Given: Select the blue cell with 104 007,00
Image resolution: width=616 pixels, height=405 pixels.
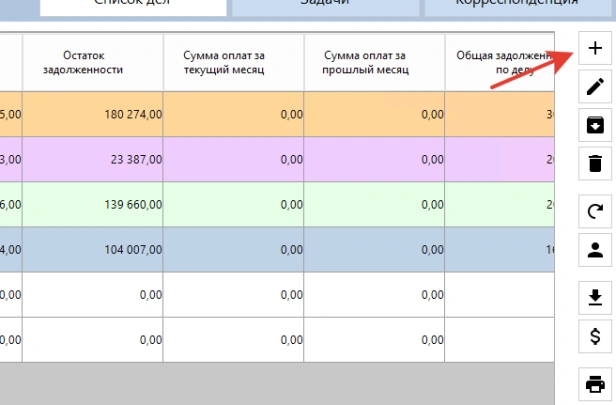Looking at the screenshot, I should point(93,249).
